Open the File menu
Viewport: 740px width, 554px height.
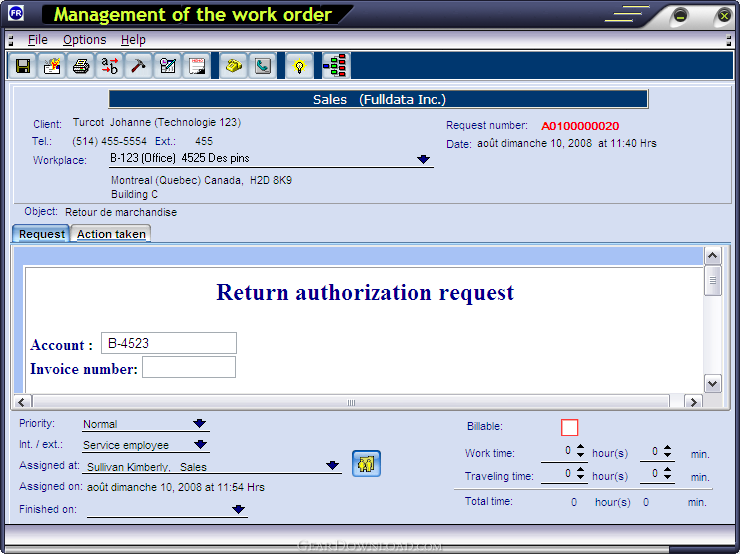click(37, 40)
